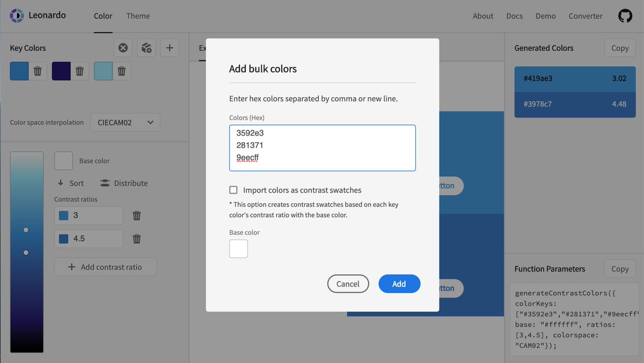The image size is (644, 363).
Task: Click the lower handle on the gradient slider
Action: click(x=26, y=253)
